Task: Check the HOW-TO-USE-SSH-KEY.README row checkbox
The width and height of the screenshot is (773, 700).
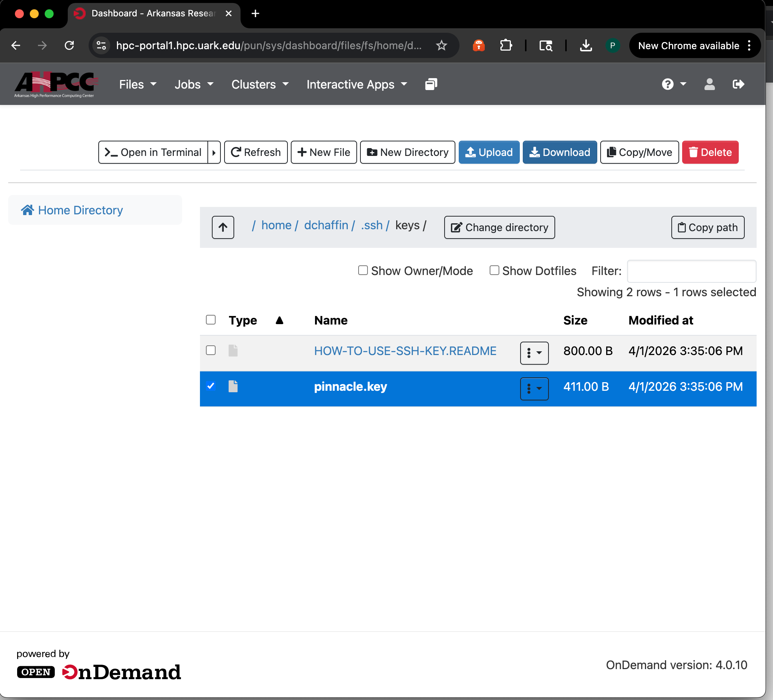Action: (210, 350)
